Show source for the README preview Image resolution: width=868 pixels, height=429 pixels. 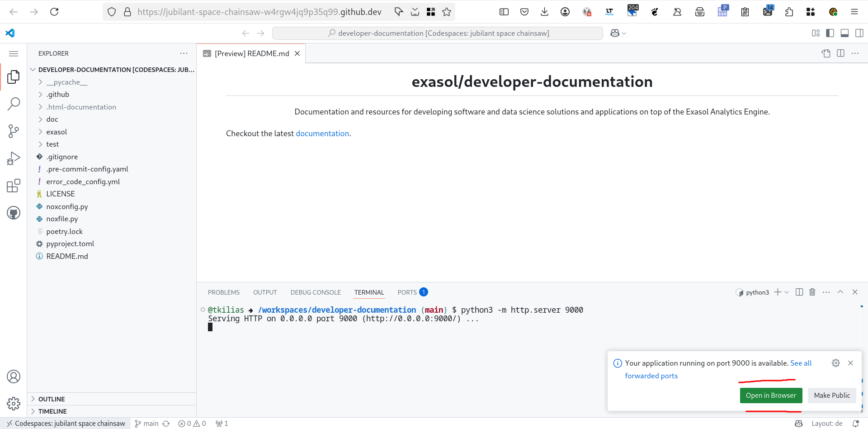tap(826, 53)
